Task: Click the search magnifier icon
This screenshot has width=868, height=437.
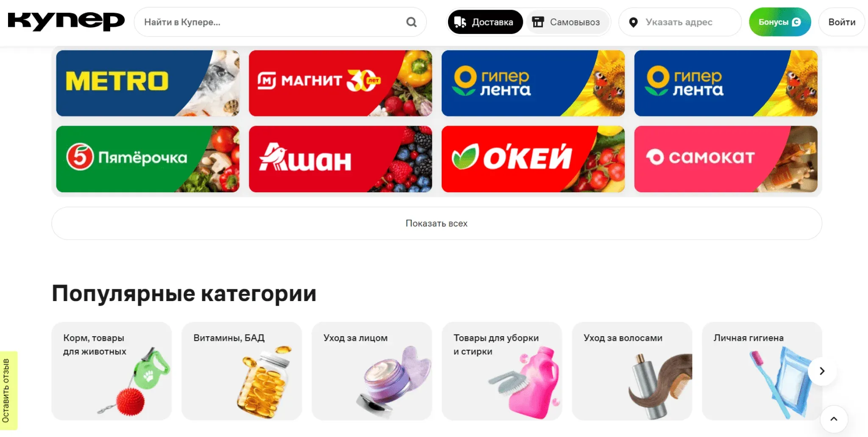Action: [x=411, y=22]
